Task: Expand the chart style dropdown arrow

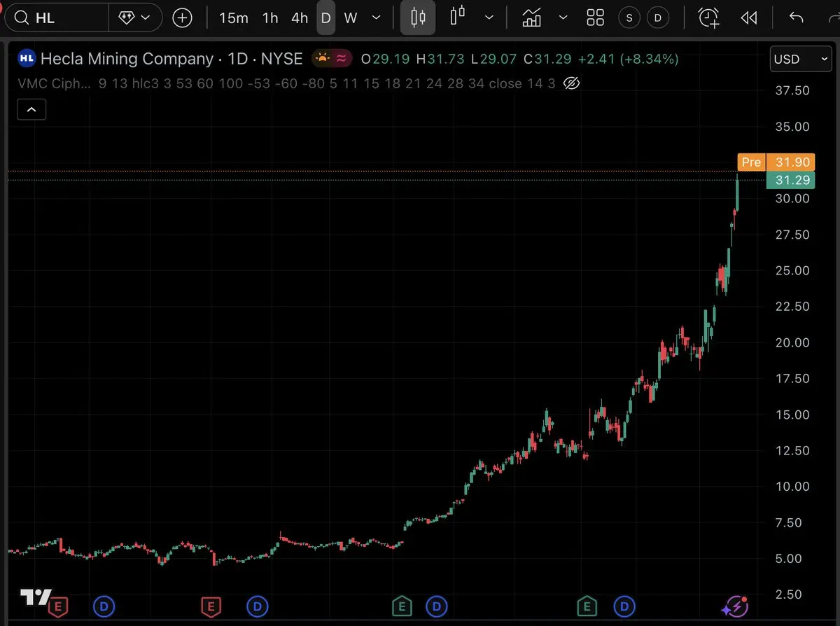Action: click(x=489, y=18)
